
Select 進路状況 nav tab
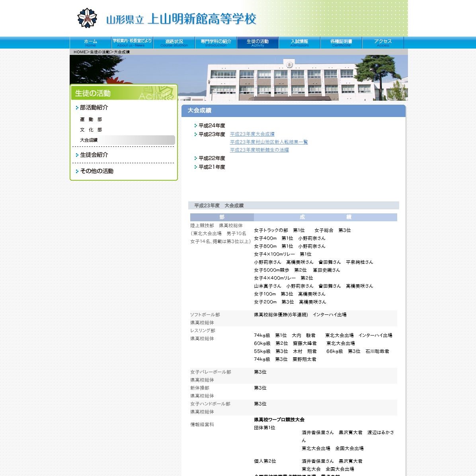click(x=174, y=43)
